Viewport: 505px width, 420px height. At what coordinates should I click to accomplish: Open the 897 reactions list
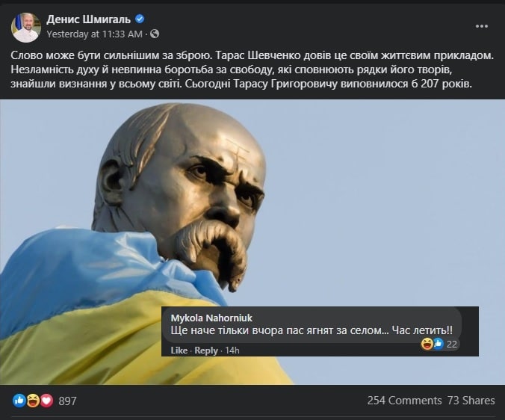[x=68, y=401]
